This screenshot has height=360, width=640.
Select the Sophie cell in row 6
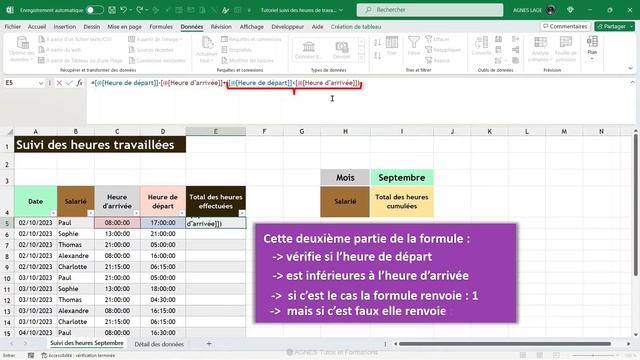[x=76, y=233]
